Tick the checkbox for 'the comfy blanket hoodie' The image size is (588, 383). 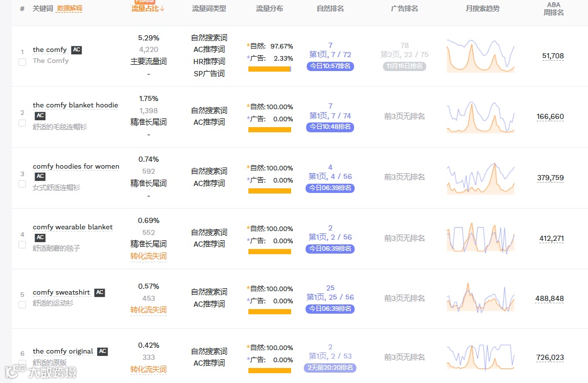pos(22,123)
